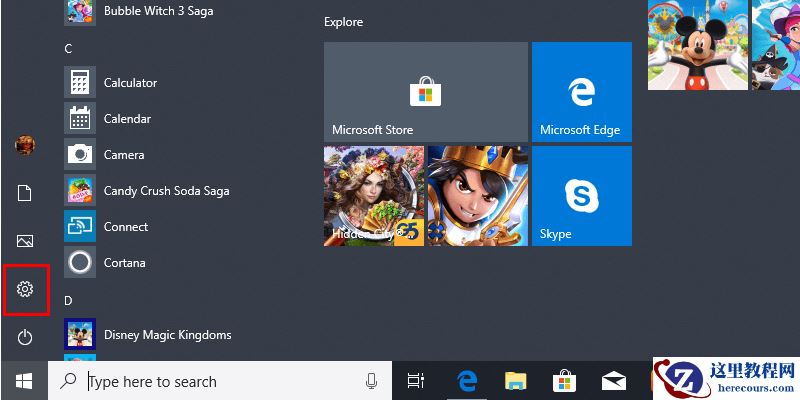Image resolution: width=800 pixels, height=400 pixels.
Task: Click the Connect app icon
Action: [x=80, y=226]
